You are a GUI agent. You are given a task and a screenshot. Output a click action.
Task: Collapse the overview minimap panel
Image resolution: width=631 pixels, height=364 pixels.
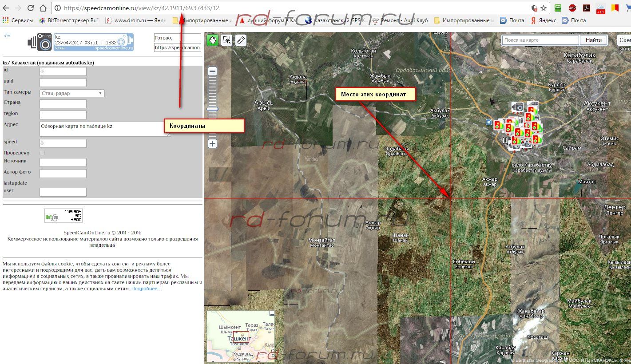[x=272, y=314]
